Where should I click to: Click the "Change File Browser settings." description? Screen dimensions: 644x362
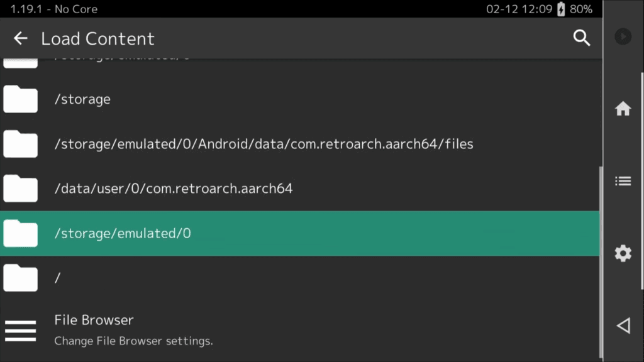pos(133,341)
